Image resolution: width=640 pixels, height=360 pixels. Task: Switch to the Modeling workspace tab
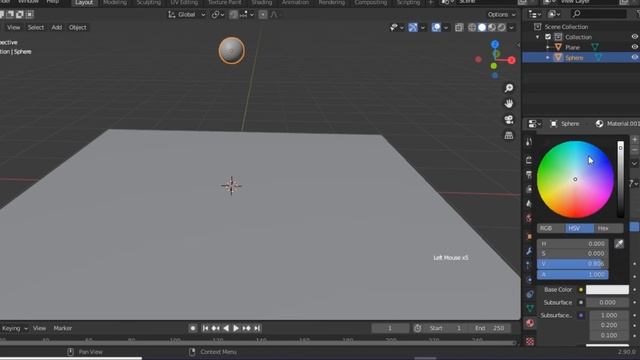click(115, 2)
